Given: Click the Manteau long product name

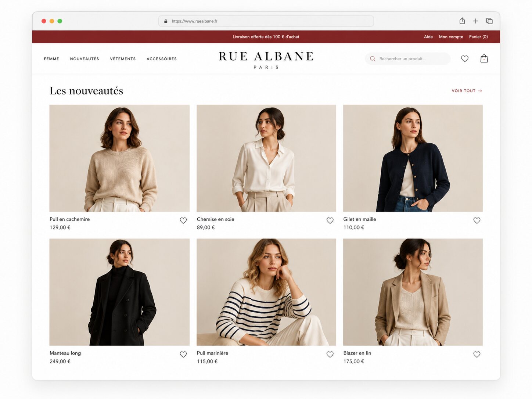Looking at the screenshot, I should point(65,353).
